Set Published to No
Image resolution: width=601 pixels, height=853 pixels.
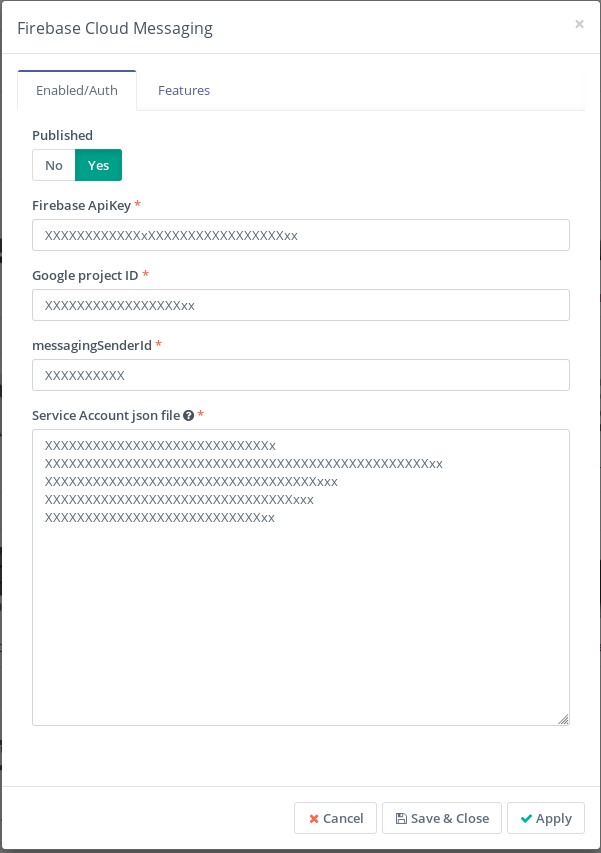pyautogui.click(x=54, y=165)
